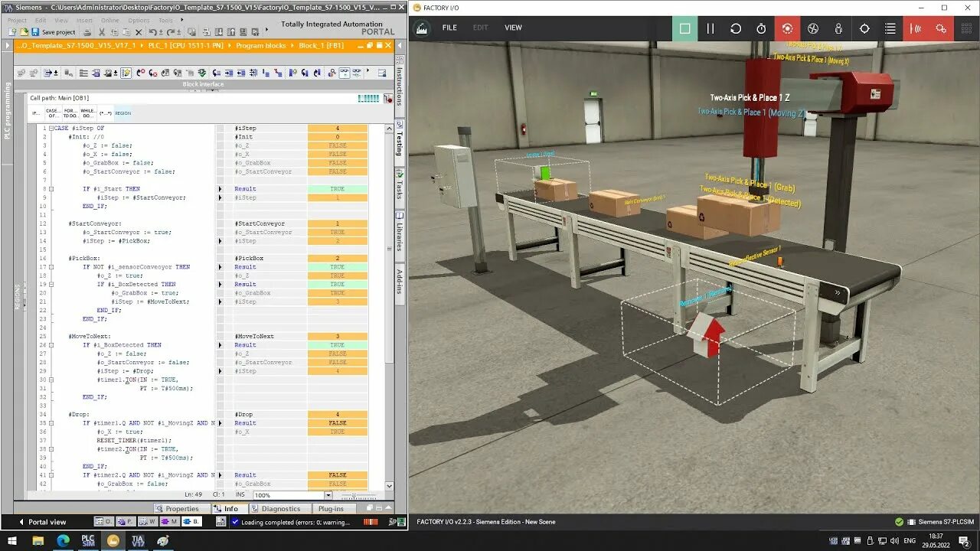The image size is (980, 551).
Task: Open the Edit menu in TIA Portal
Action: pyautogui.click(x=41, y=20)
